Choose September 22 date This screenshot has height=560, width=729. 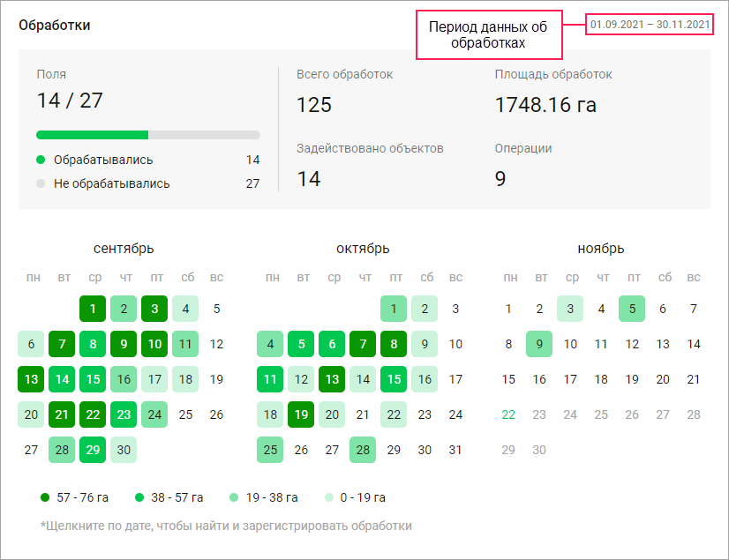click(93, 414)
